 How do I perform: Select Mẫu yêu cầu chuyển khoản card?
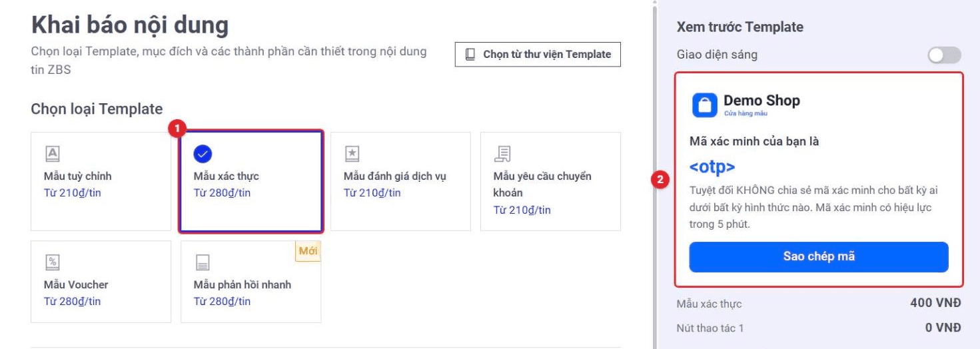click(550, 181)
